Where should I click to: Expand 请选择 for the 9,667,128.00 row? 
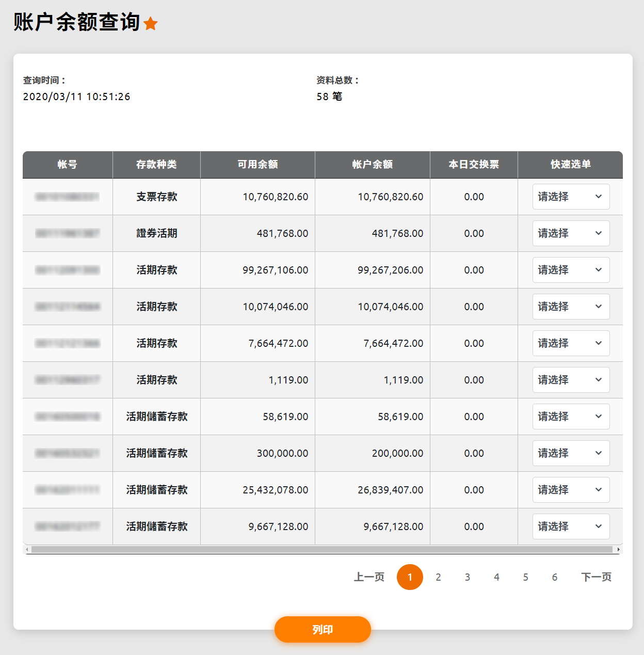pyautogui.click(x=571, y=526)
